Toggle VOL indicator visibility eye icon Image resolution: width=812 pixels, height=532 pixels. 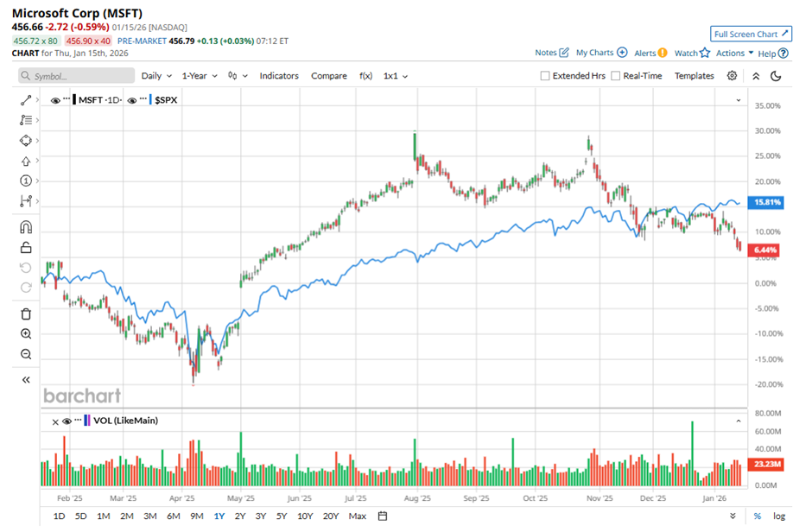point(67,421)
